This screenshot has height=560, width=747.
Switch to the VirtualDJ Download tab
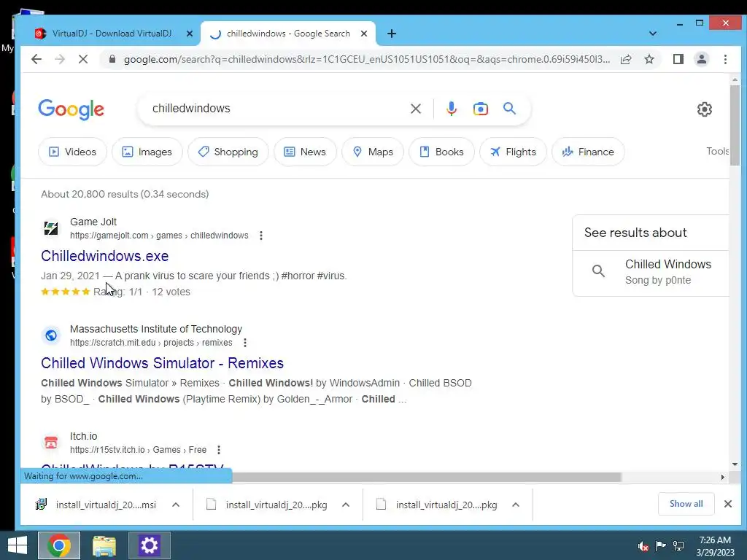coord(111,34)
